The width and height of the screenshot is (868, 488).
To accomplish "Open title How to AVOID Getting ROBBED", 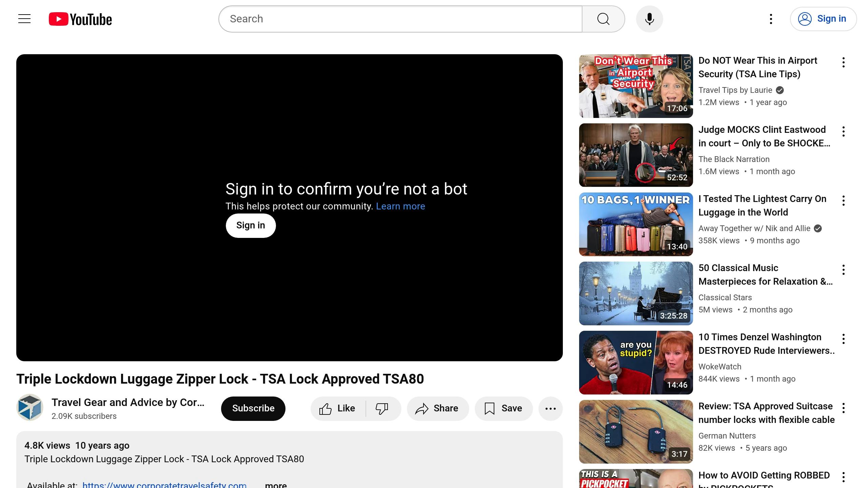I will [x=764, y=479].
